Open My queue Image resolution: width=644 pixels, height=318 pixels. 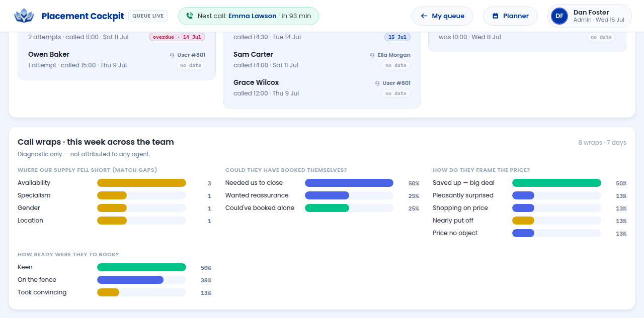click(x=442, y=16)
